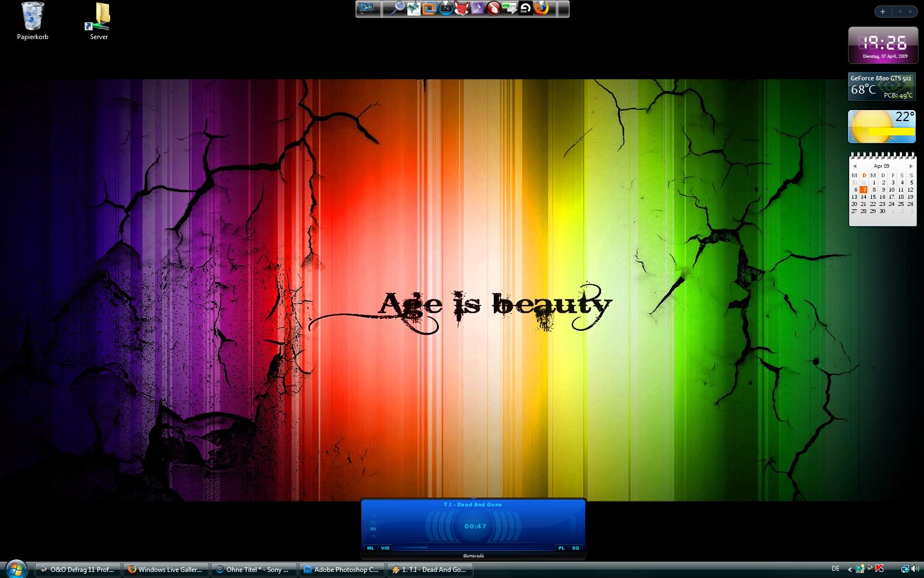Click the red fox dock icon
This screenshot has height=578, width=924.
click(x=461, y=8)
